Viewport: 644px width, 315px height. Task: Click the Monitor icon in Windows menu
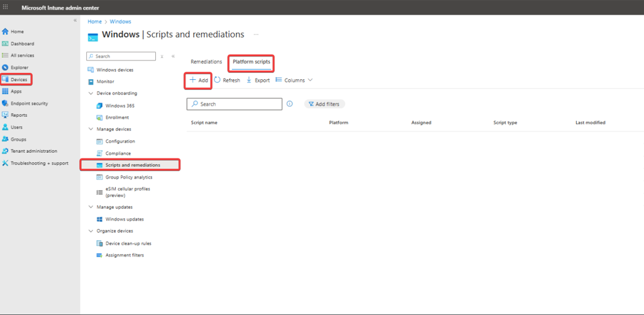click(91, 82)
